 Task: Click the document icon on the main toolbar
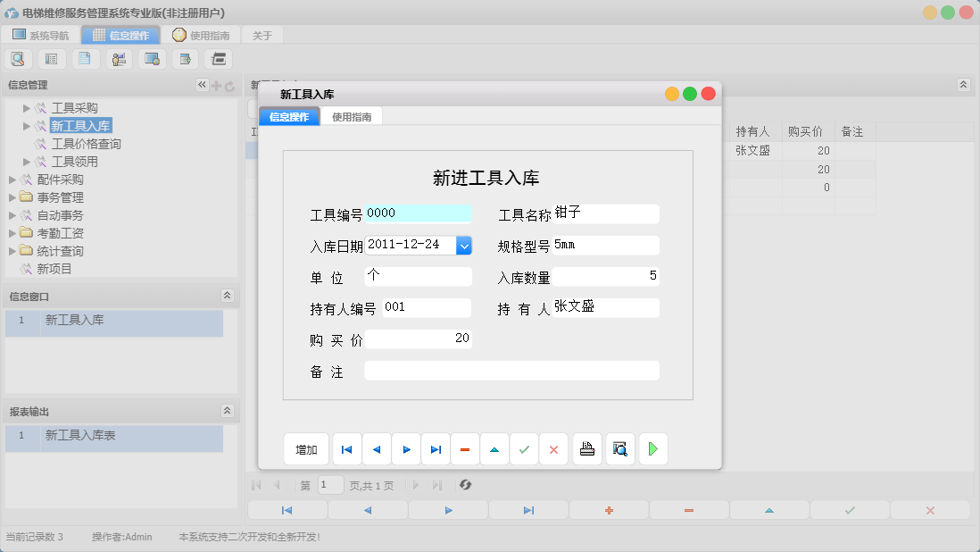[x=85, y=58]
